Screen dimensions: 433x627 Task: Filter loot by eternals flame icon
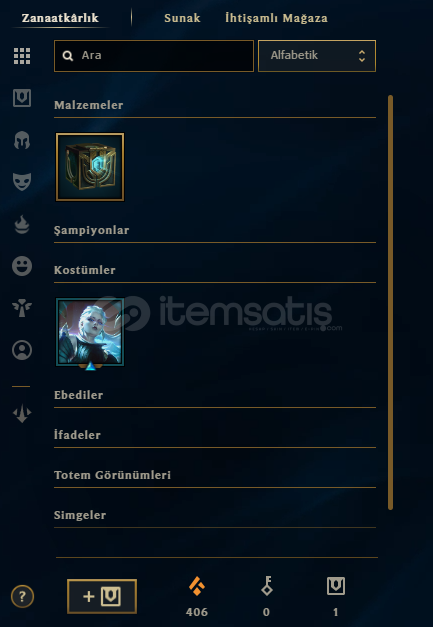[x=22, y=224]
